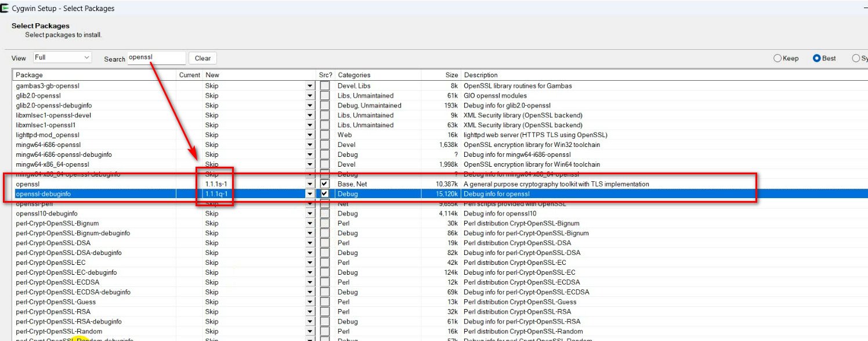Select the mingw64-x86_64-openssl package name
The width and height of the screenshot is (868, 341).
pyautogui.click(x=52, y=164)
